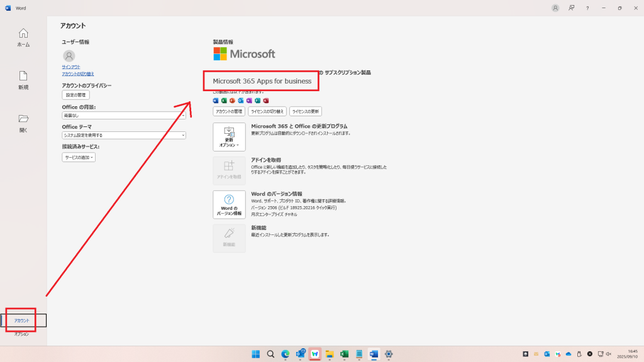
Task: Open オプション (Options) in the sidebar
Action: click(22, 334)
